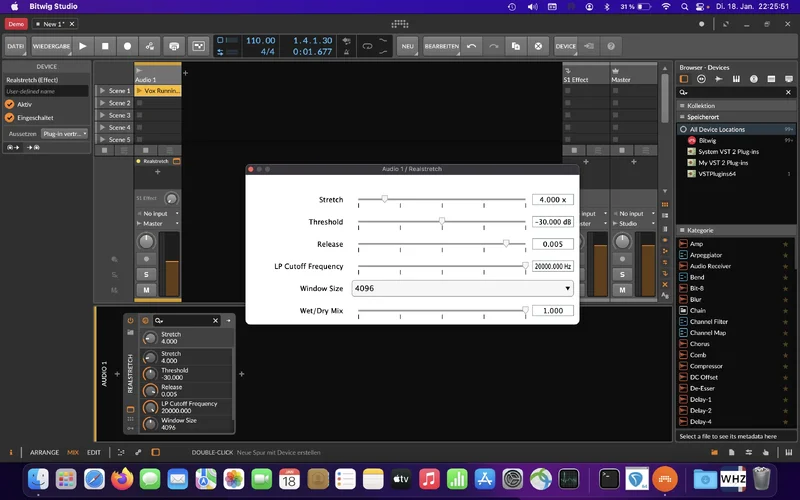Image resolution: width=800 pixels, height=500 pixels.
Task: Adjust the Threshold slider handle
Action: click(x=441, y=222)
